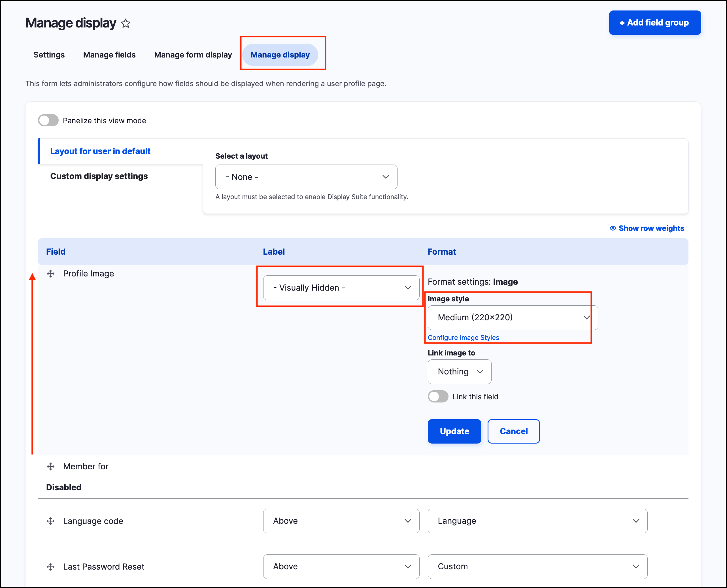
Task: Open the Above dropdown for Language code label
Action: 341,521
